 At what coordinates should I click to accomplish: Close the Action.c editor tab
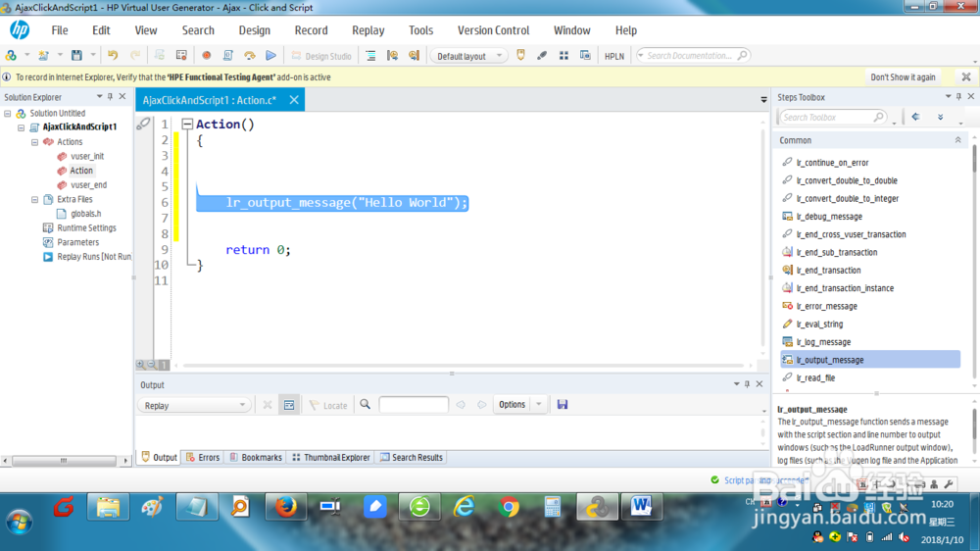tap(294, 99)
